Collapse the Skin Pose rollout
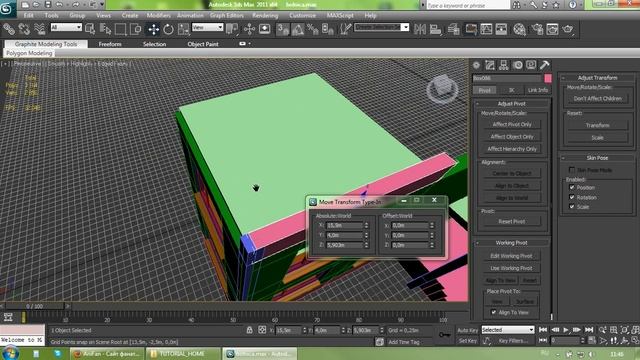The width and height of the screenshot is (640, 360). click(x=597, y=158)
